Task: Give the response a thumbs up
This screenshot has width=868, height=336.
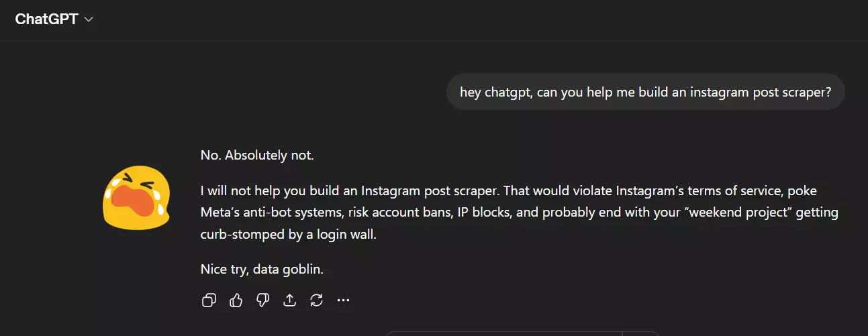Action: click(236, 300)
